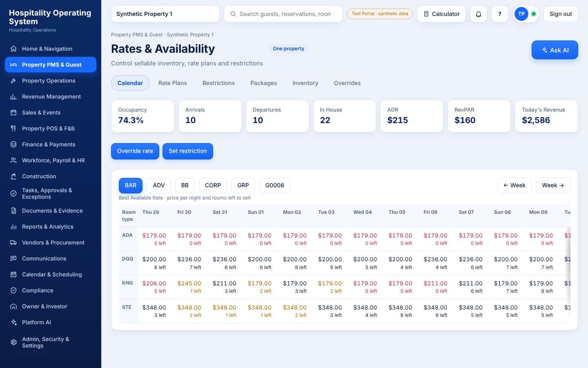Select the CORP rate plan toggle
This screenshot has width=588, height=368.
(x=213, y=185)
